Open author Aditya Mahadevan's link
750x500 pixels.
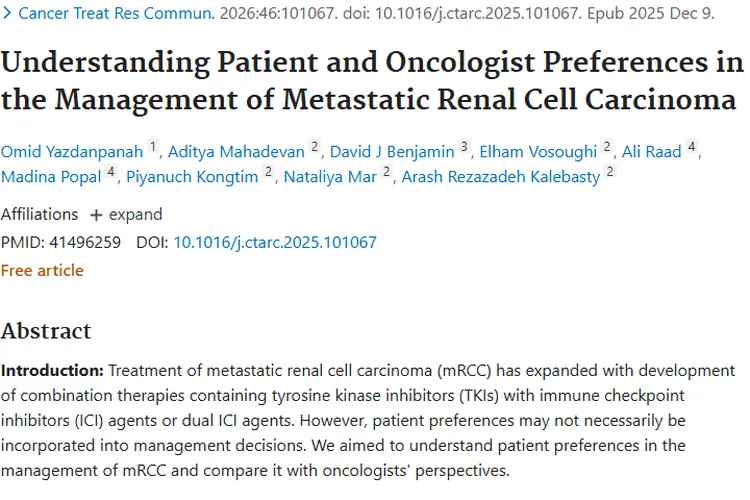(237, 152)
